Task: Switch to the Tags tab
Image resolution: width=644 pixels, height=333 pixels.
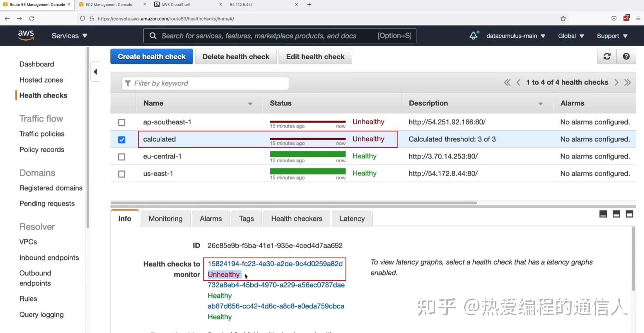Action: coord(246,218)
